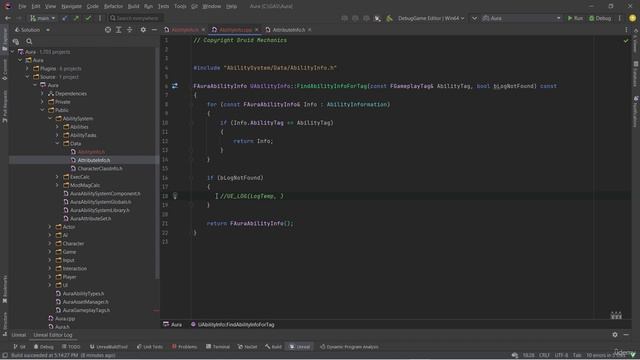Open Solution panel gear options

143,30
